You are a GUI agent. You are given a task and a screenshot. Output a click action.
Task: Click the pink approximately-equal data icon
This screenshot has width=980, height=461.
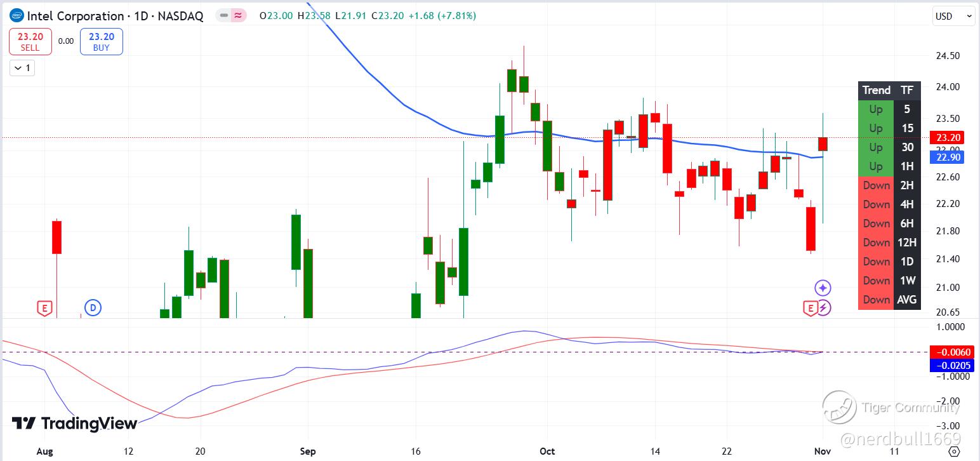click(x=238, y=16)
